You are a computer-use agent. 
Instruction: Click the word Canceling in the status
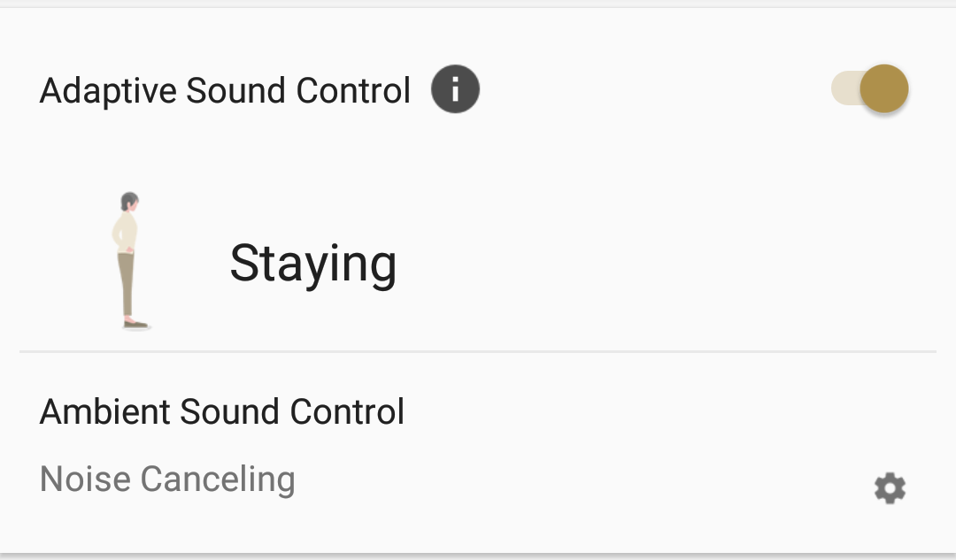[218, 479]
